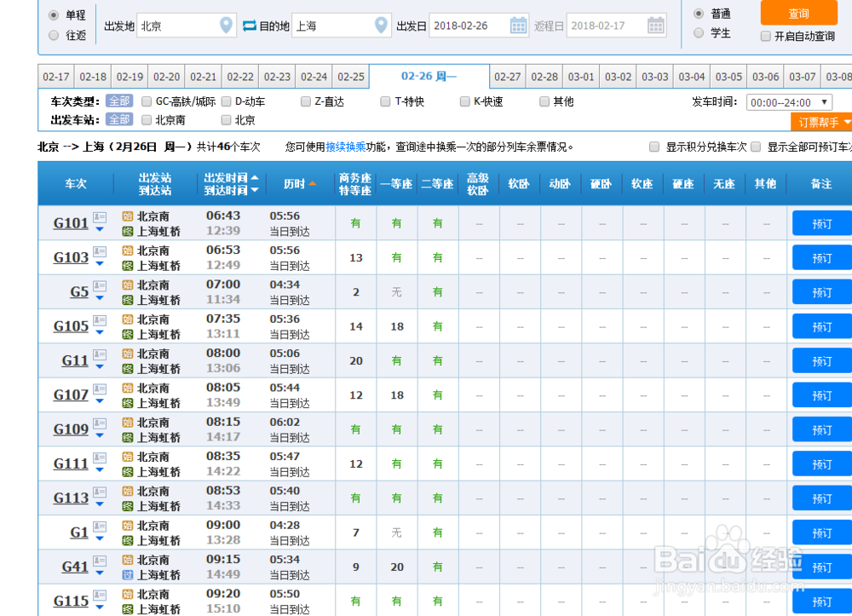The height and width of the screenshot is (616, 852).
Task: Open the calendar icon next to 出发日
Action: click(519, 26)
